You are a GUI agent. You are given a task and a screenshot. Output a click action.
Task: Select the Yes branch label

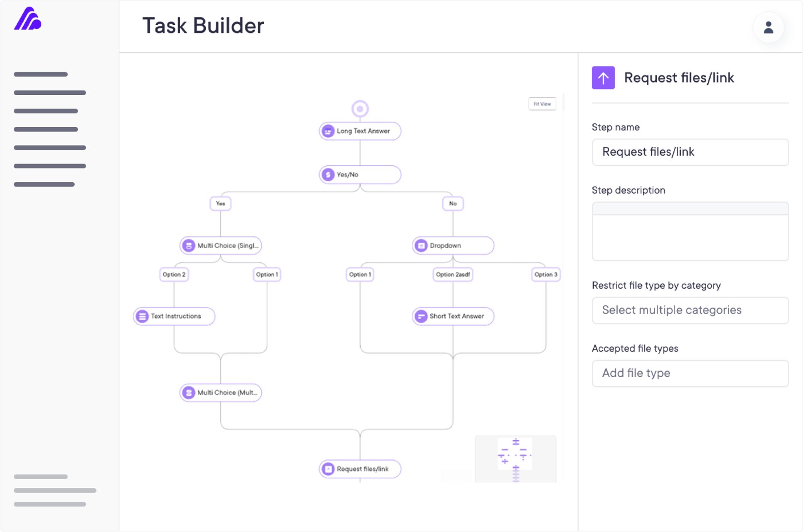pyautogui.click(x=220, y=204)
